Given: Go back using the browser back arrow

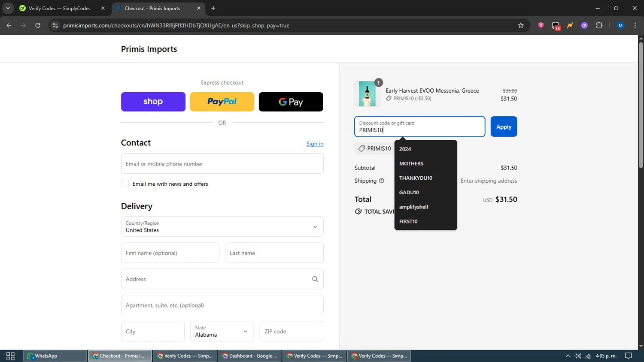Looking at the screenshot, I should (x=9, y=25).
